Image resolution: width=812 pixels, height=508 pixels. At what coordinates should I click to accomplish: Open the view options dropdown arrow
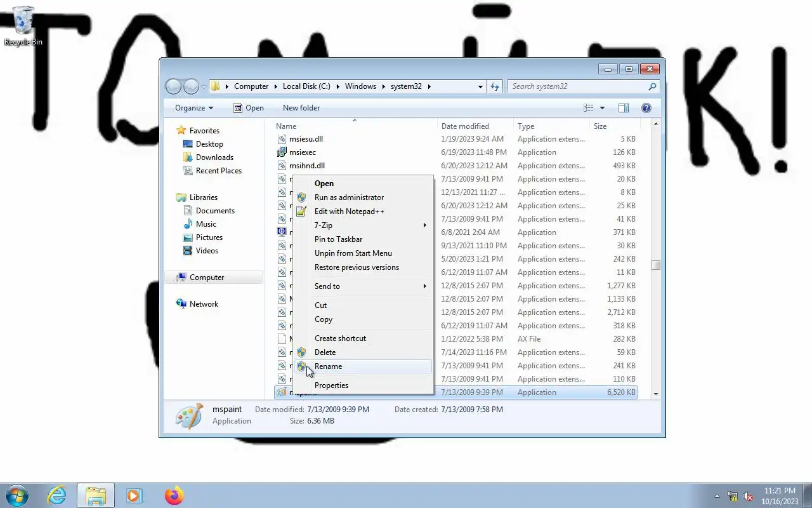[x=602, y=108]
